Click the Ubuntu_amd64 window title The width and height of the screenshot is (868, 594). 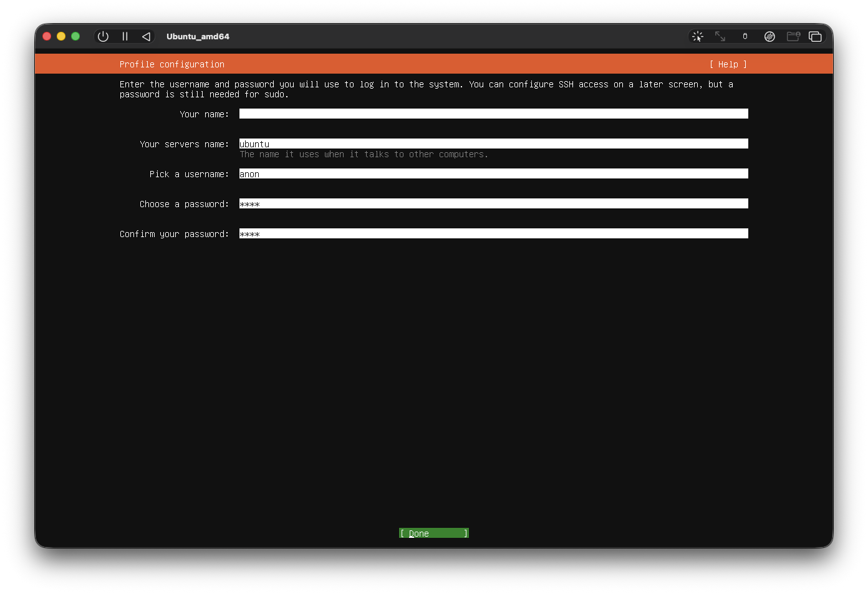198,36
